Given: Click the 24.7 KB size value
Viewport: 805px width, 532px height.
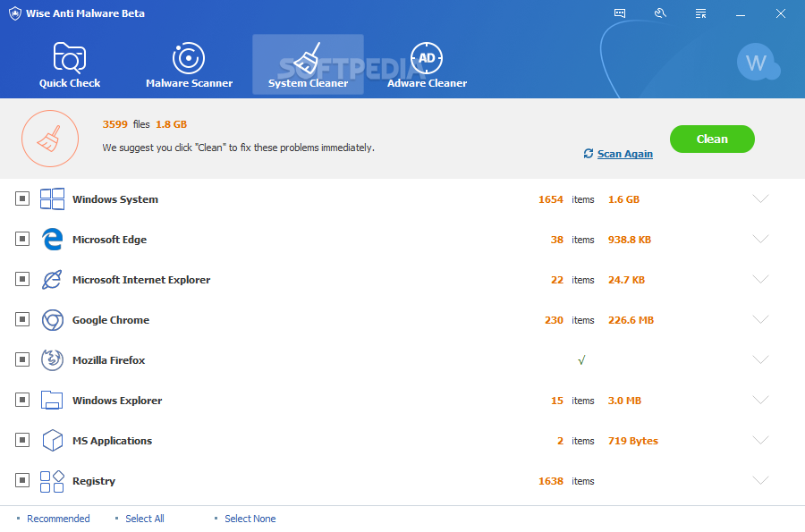Looking at the screenshot, I should (x=626, y=280).
